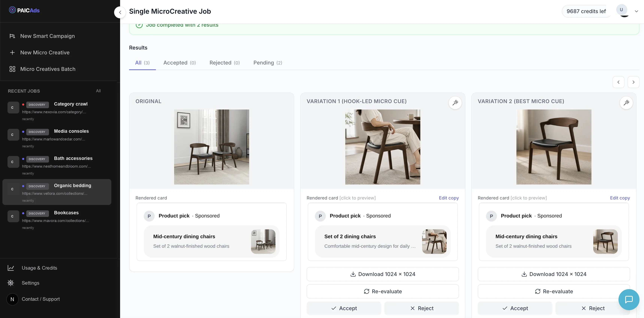
Task: Expand the user account dropdown
Action: (x=636, y=11)
